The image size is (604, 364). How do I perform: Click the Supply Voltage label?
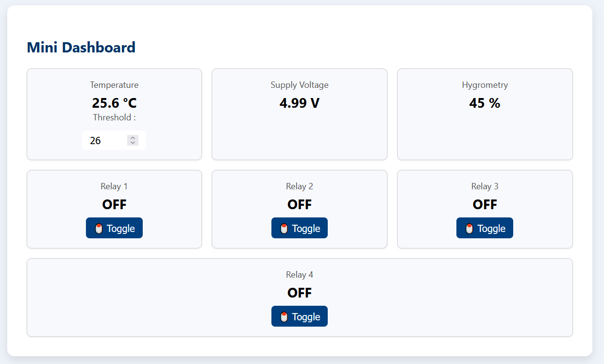(x=300, y=85)
